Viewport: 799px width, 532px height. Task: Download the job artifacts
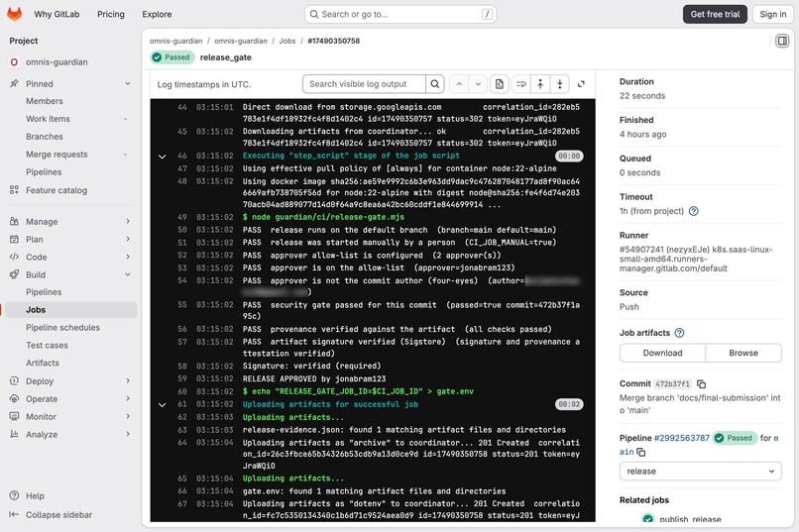pos(662,353)
